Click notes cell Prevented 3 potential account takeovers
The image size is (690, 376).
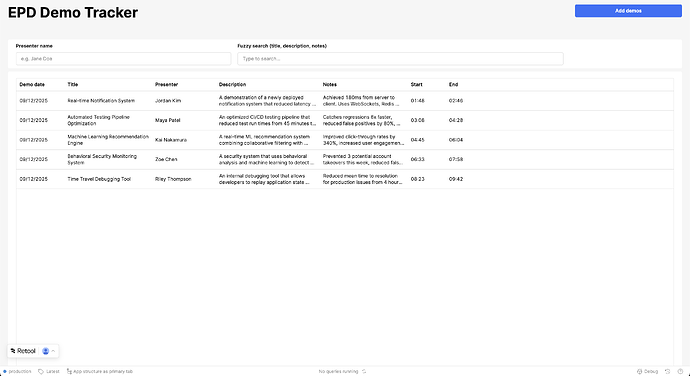tap(363, 159)
